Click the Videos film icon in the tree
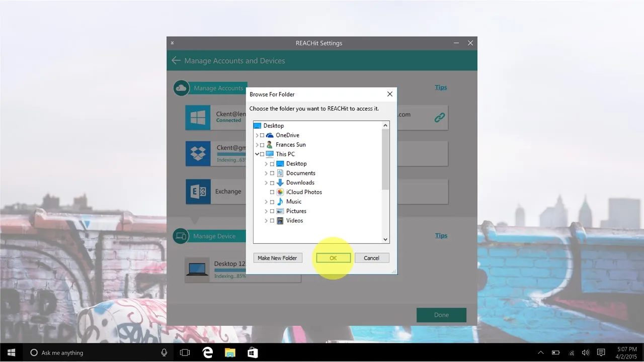The image size is (644, 362). [x=280, y=221]
